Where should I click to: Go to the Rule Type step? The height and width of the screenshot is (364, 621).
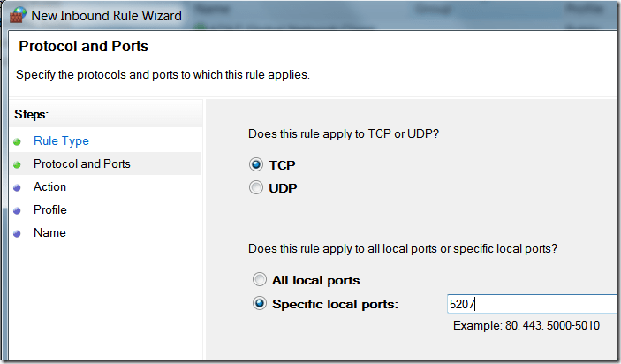[x=61, y=141]
